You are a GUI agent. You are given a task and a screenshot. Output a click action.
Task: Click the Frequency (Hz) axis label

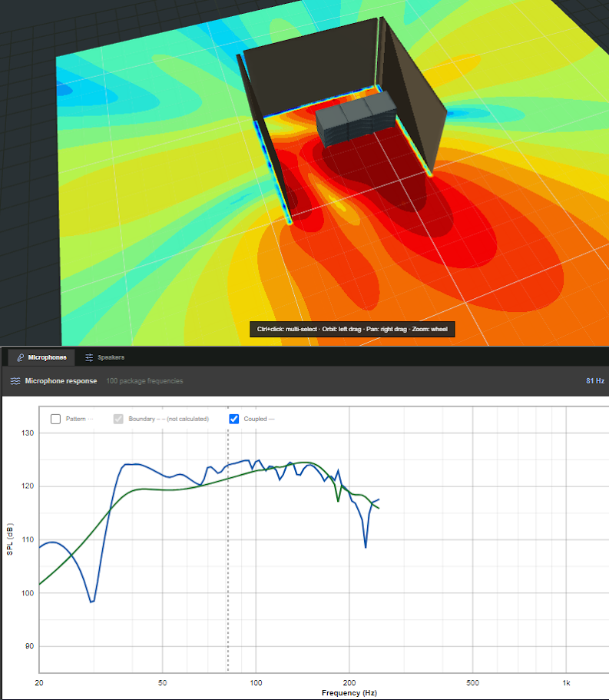tap(349, 693)
